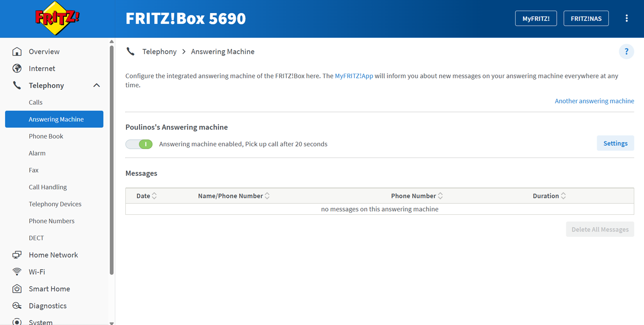Open the Home Network section
The height and width of the screenshot is (325, 644).
[53, 255]
